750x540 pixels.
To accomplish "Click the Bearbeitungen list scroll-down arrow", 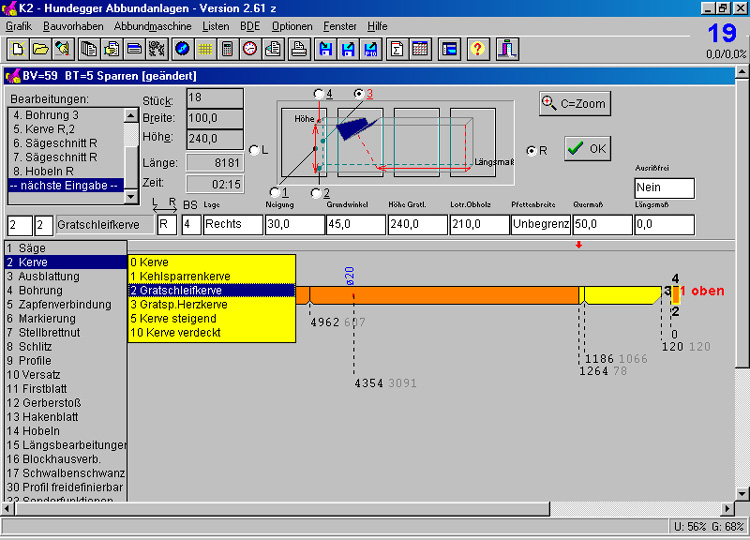I will 131,196.
